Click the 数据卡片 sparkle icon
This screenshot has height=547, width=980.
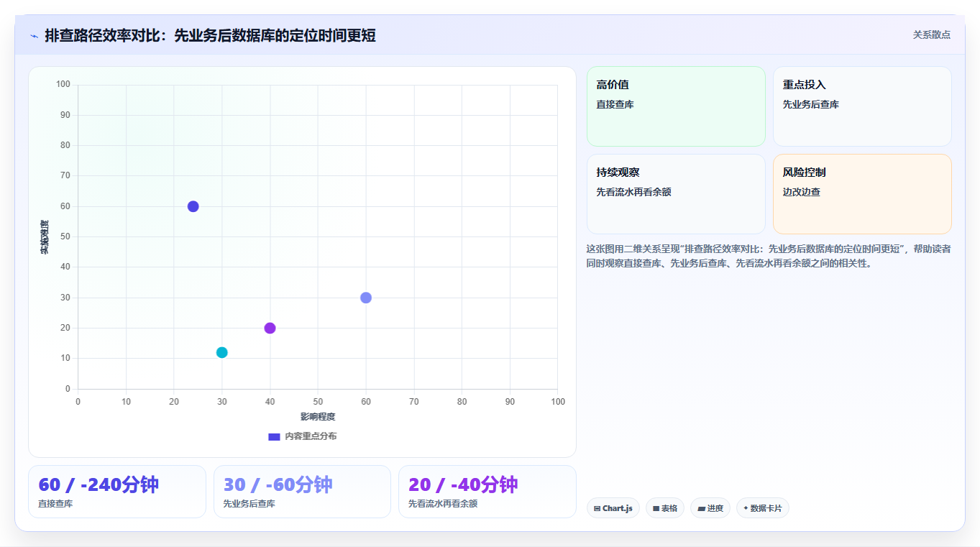(x=746, y=508)
